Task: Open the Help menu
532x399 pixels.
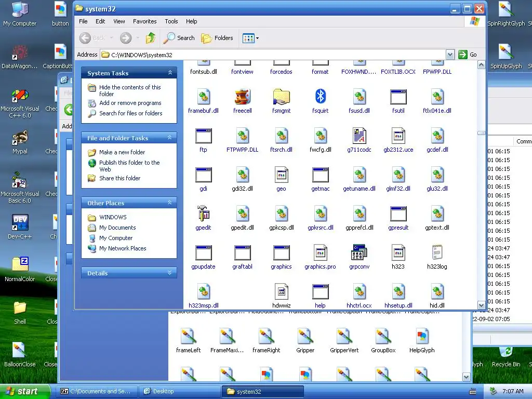Action: (x=191, y=21)
